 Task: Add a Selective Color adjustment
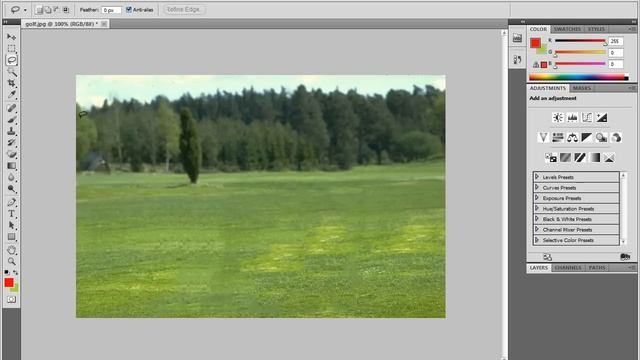pos(609,158)
